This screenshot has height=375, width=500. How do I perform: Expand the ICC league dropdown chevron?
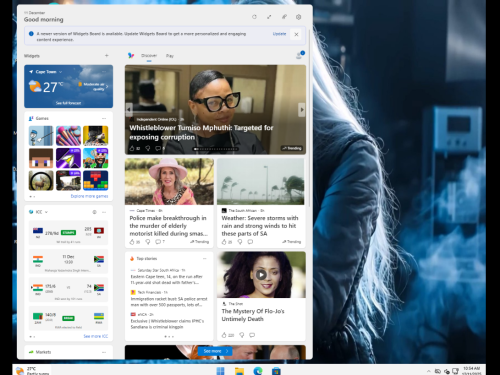46,212
